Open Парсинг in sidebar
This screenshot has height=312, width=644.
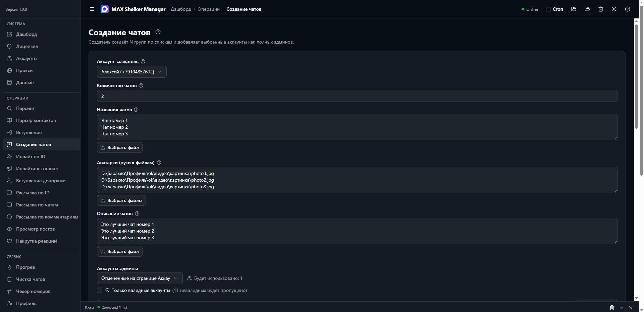point(41,108)
